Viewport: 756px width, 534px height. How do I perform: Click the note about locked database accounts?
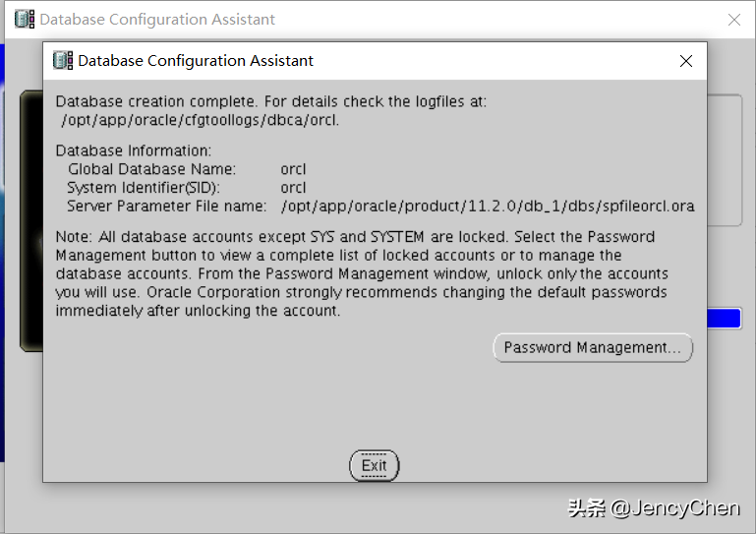coord(361,274)
